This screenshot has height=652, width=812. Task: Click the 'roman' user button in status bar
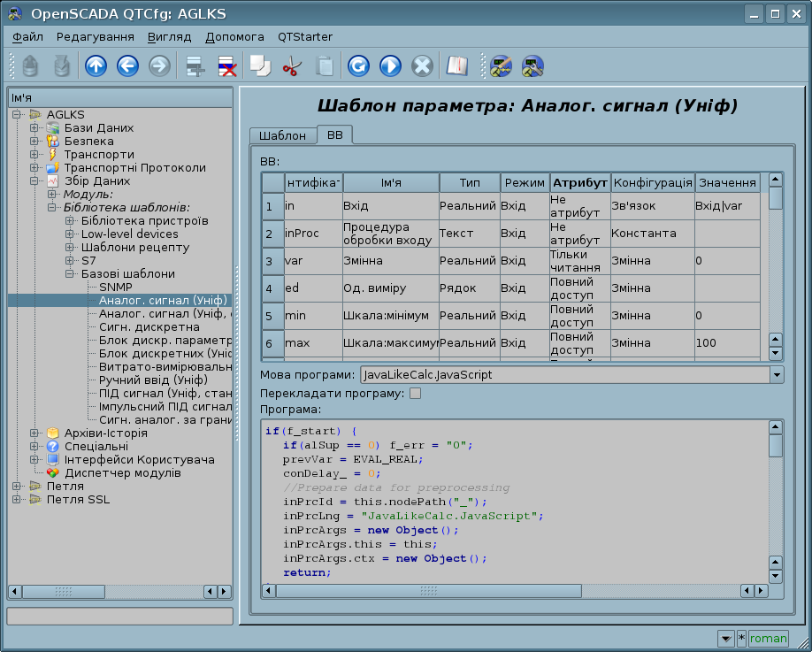[768, 638]
